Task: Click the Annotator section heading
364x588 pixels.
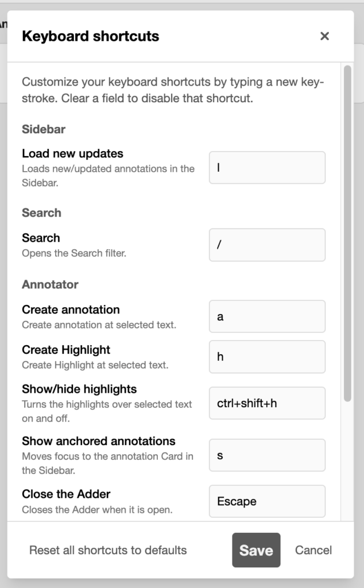Action: pos(48,284)
